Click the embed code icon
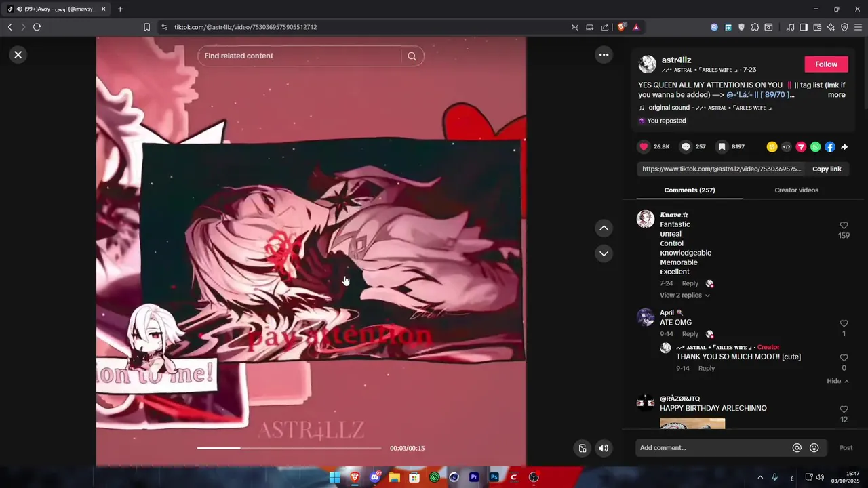 (787, 147)
